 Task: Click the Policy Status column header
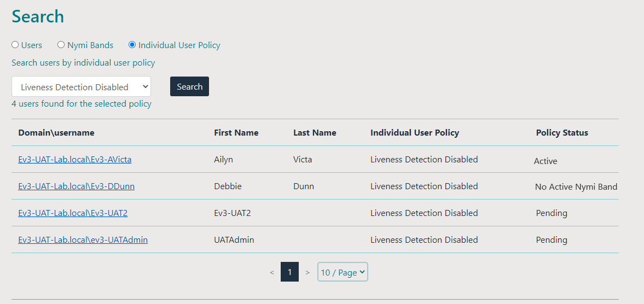click(562, 133)
